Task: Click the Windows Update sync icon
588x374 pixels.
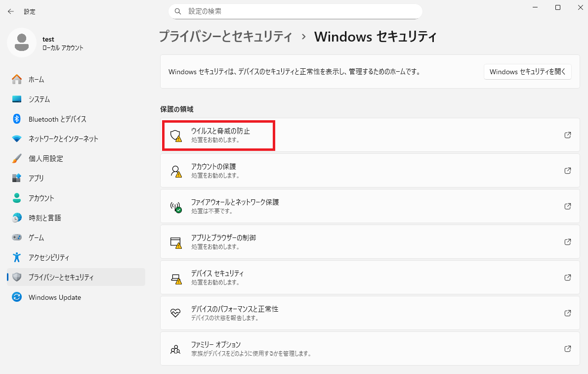Action: [x=17, y=297]
